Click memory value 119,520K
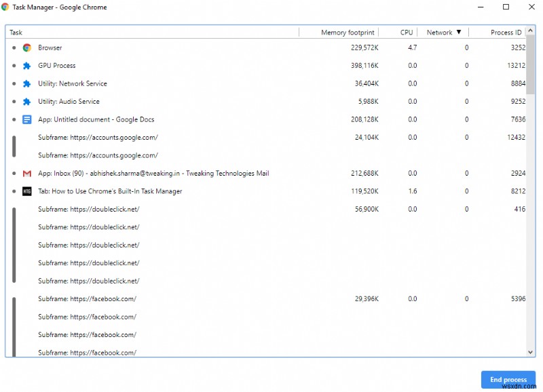This screenshot has width=543, height=392. [x=364, y=191]
